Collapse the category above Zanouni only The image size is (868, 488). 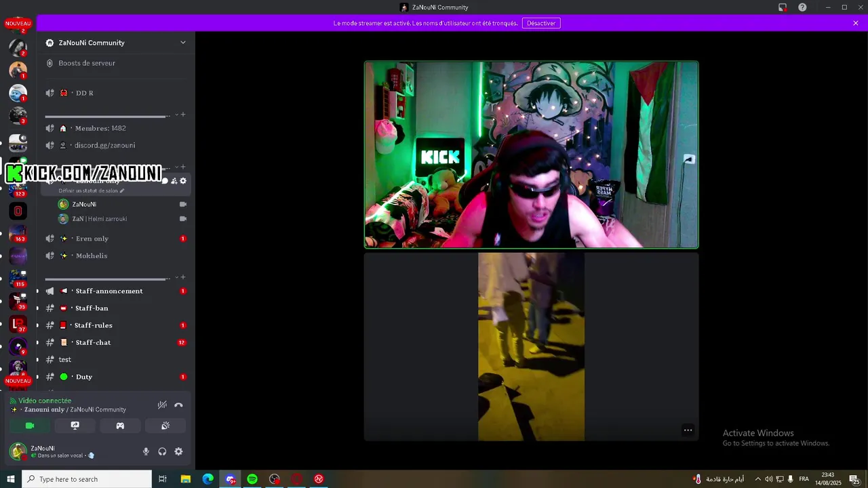[177, 167]
